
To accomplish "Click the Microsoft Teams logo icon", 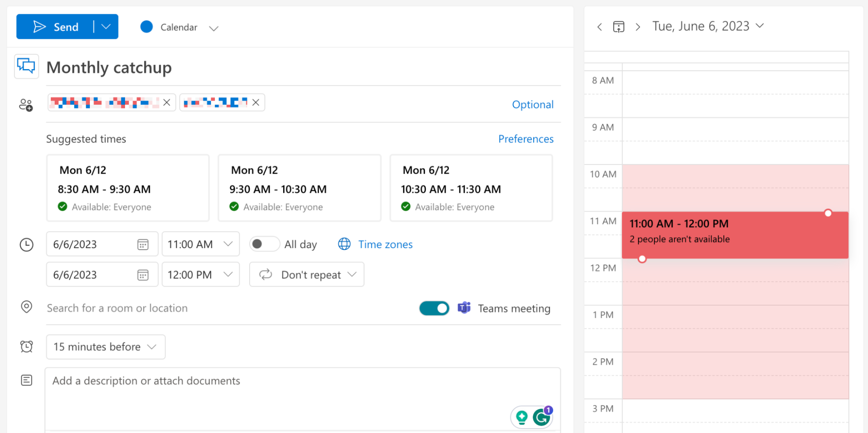I will [x=464, y=308].
